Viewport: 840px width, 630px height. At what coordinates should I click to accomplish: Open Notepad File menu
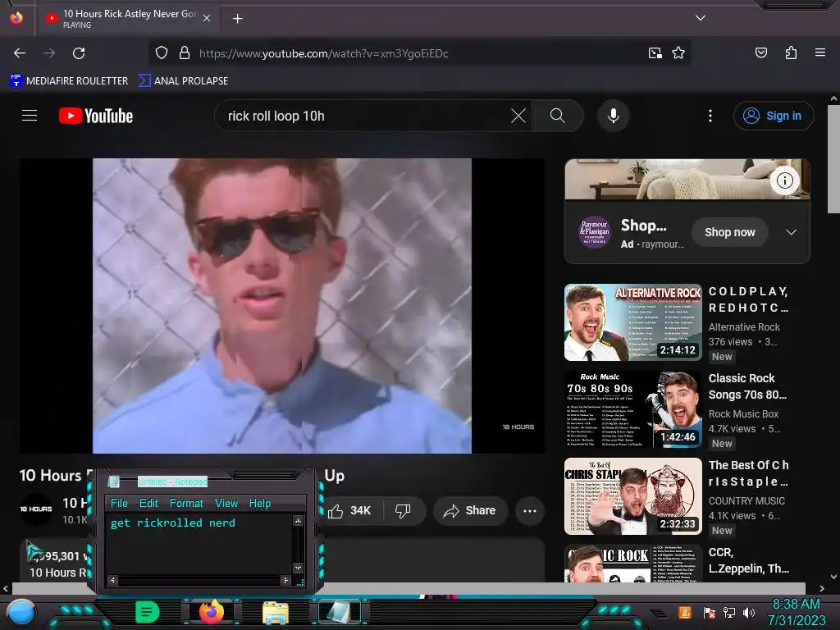pyautogui.click(x=119, y=503)
